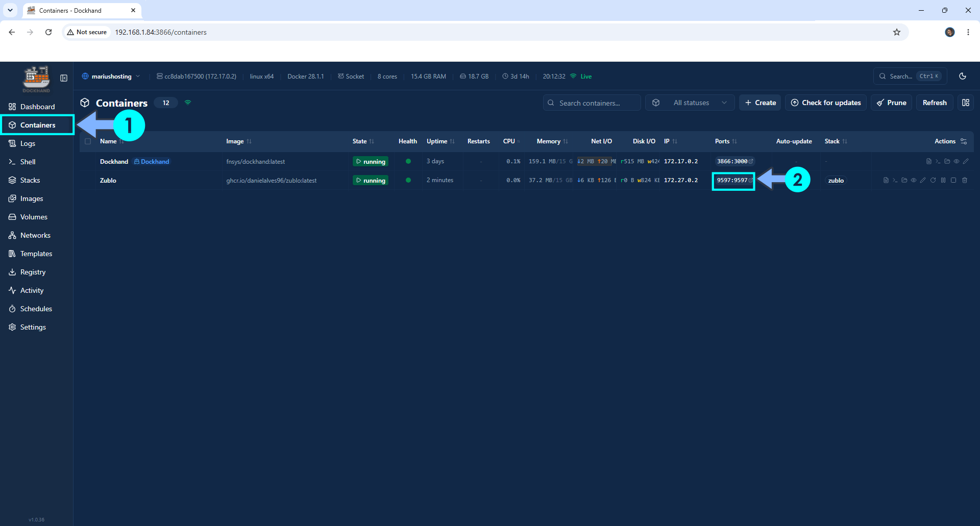
Task: Stop the Zublo container
Action: pos(953,180)
